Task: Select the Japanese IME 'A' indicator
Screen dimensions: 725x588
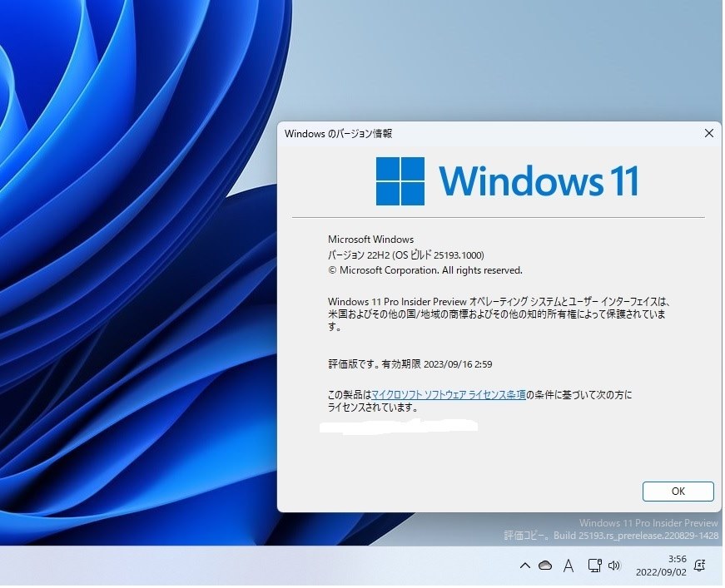Action: click(x=569, y=566)
